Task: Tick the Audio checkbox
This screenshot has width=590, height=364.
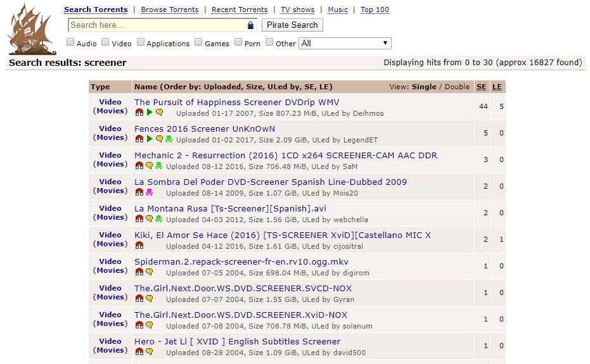Action: click(x=70, y=42)
